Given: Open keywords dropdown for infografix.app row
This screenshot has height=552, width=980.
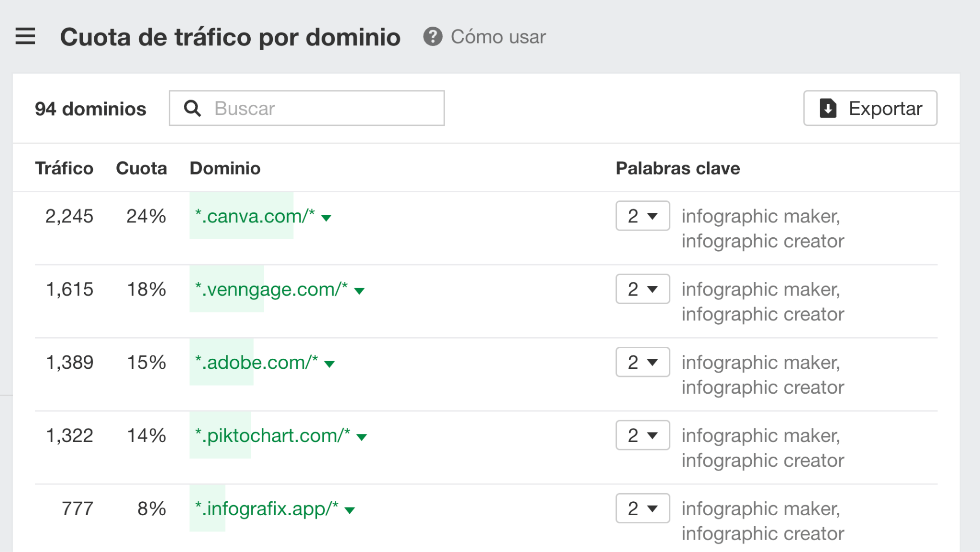Looking at the screenshot, I should 642,508.
